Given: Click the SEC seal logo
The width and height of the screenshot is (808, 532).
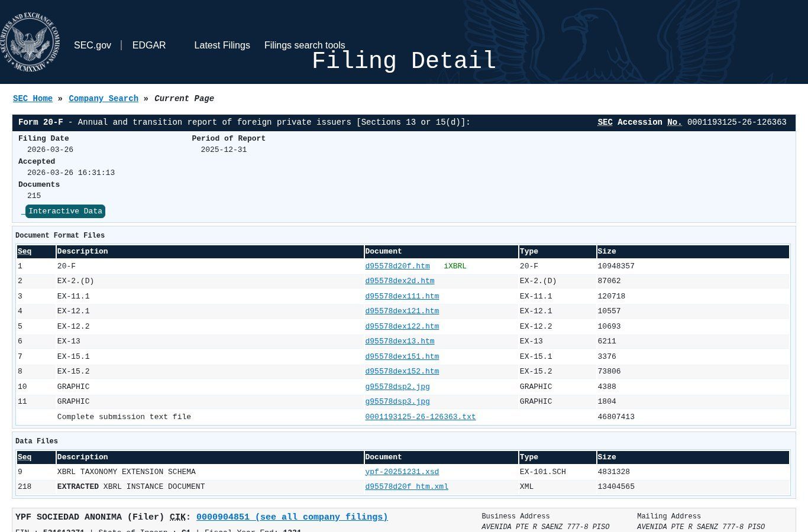Looking at the screenshot, I should pyautogui.click(x=30, y=43).
